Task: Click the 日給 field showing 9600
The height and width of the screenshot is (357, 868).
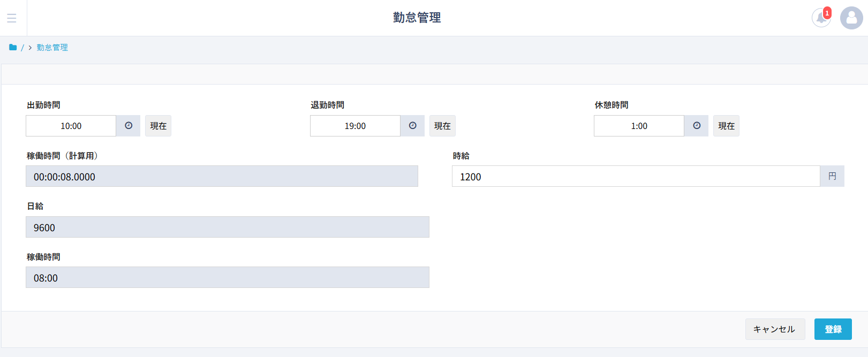Action: pyautogui.click(x=227, y=227)
